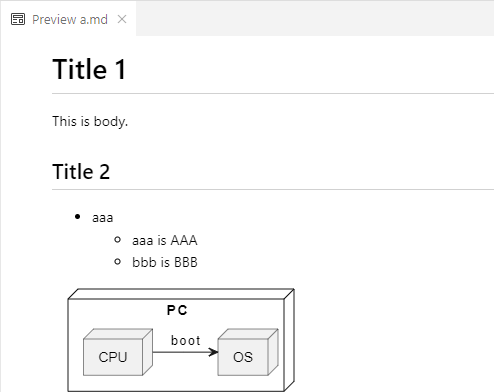Click the divider line under Title 1
The image size is (494, 392).
pos(273,94)
